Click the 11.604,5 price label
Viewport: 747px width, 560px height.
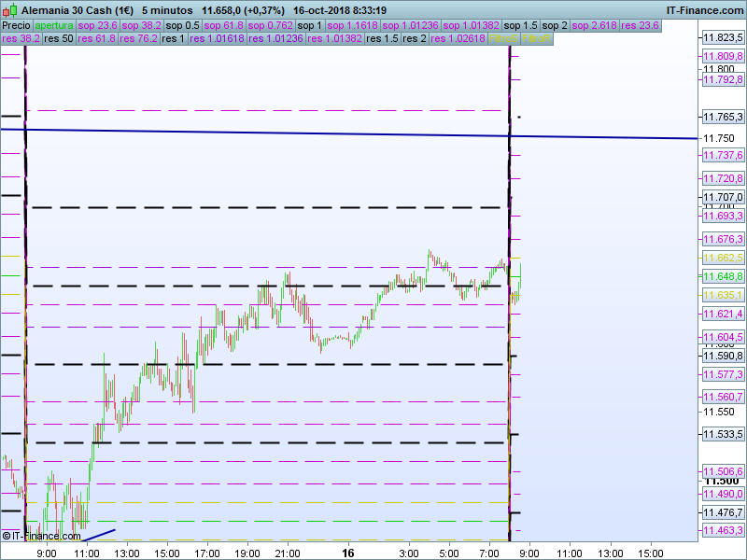(723, 337)
